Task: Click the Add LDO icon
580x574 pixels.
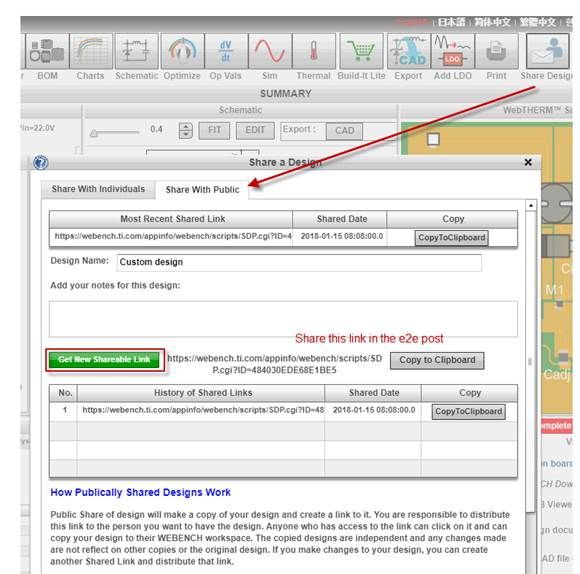Action: [453, 51]
